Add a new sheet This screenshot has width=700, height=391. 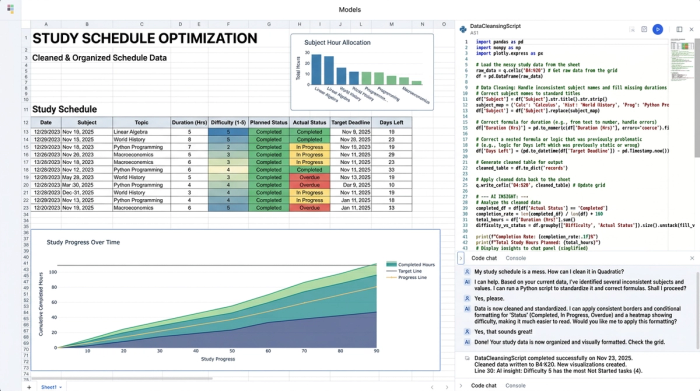[29, 387]
